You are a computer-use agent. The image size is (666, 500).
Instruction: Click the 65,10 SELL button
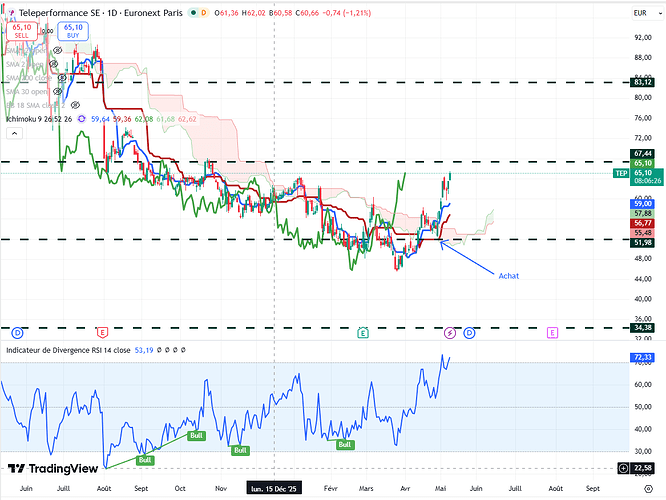click(22, 31)
